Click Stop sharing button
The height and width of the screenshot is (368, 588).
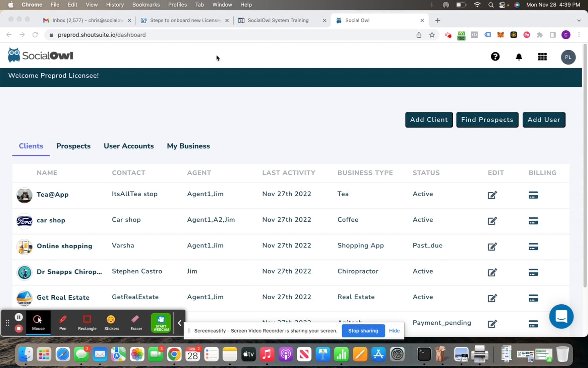point(363,331)
